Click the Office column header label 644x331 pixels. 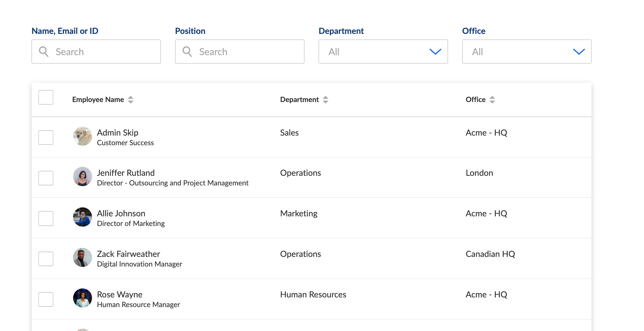(475, 100)
